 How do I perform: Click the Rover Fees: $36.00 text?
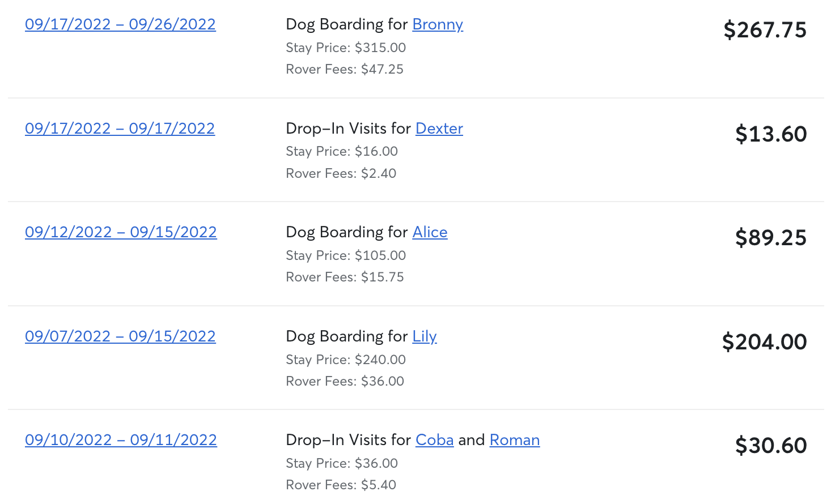(x=345, y=381)
